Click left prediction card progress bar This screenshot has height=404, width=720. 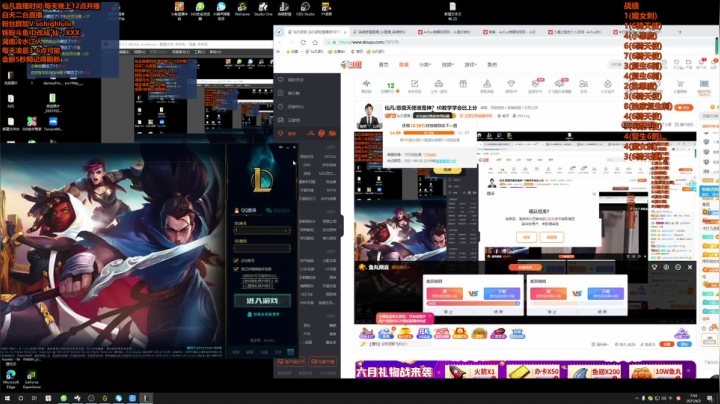coord(473,303)
